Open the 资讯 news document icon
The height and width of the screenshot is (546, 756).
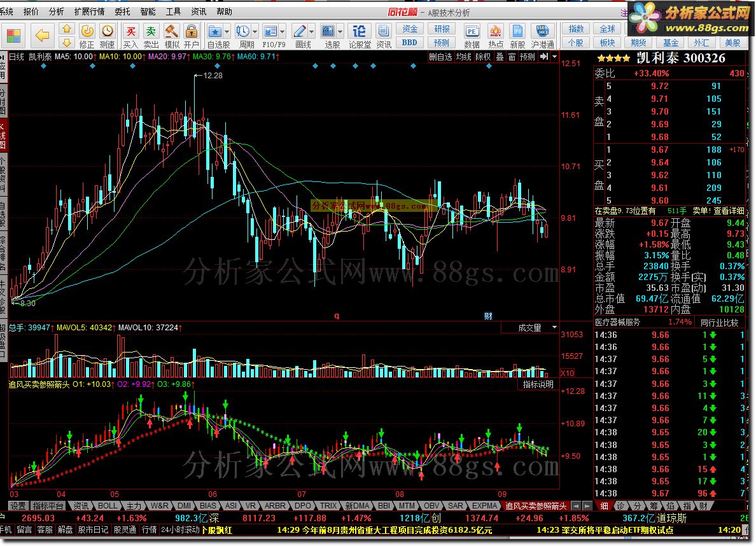[384, 32]
